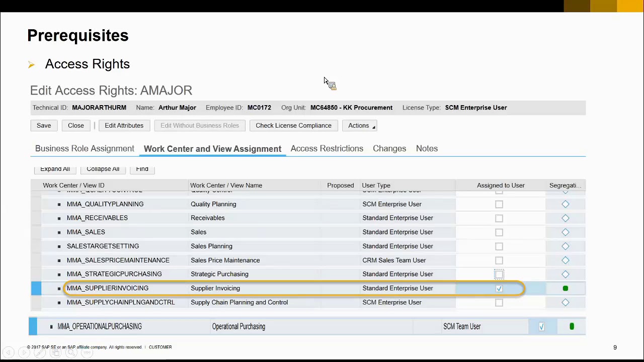Click the Assigned to User column header

coord(501,186)
